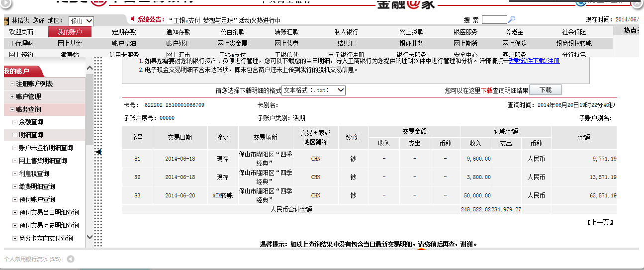The height and width of the screenshot is (270, 644).
Task: Open the 网上基金 menu item
Action: point(70,43)
